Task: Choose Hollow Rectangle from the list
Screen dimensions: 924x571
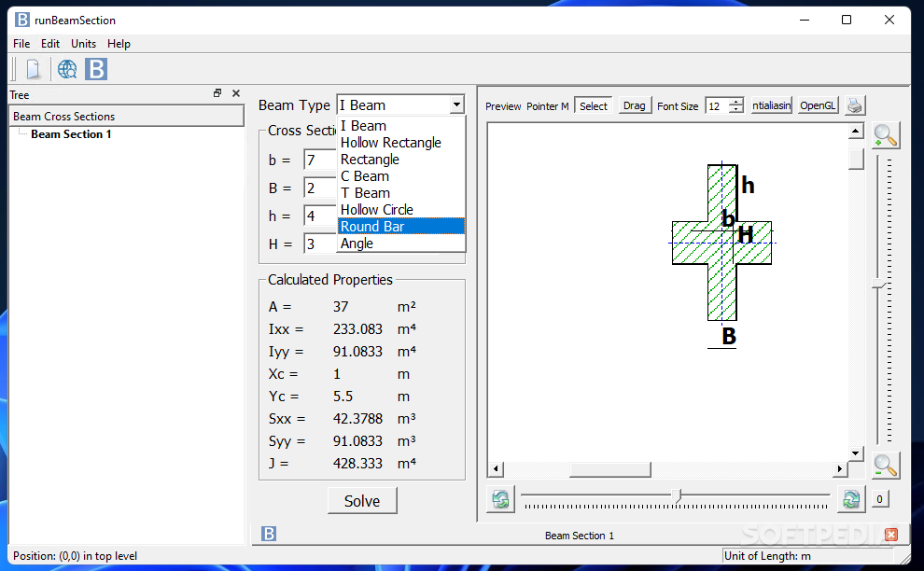Action: click(x=401, y=143)
